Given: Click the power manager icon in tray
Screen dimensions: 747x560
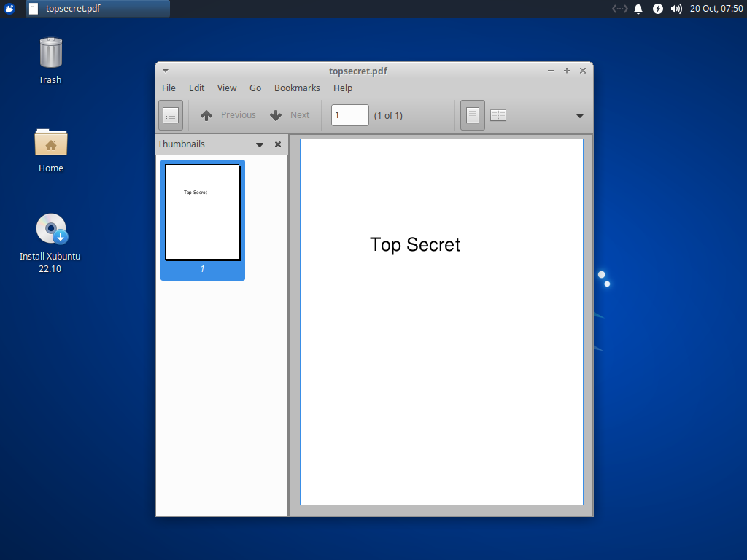Looking at the screenshot, I should click(x=656, y=9).
